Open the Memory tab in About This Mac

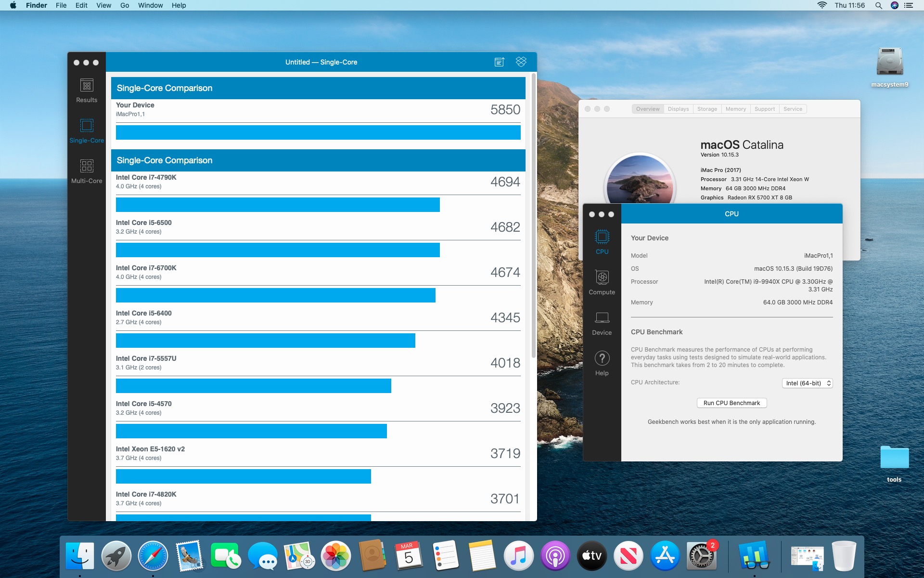pos(735,109)
